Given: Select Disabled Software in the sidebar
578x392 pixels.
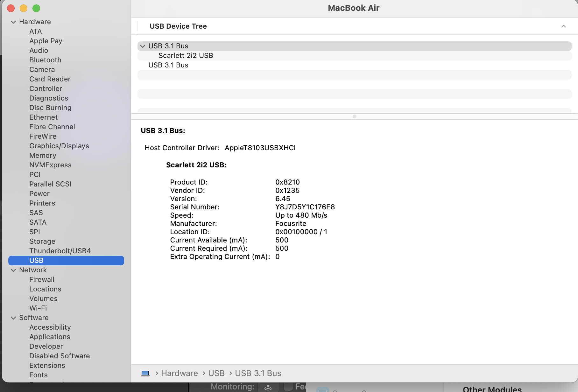Looking at the screenshot, I should click(x=60, y=356).
